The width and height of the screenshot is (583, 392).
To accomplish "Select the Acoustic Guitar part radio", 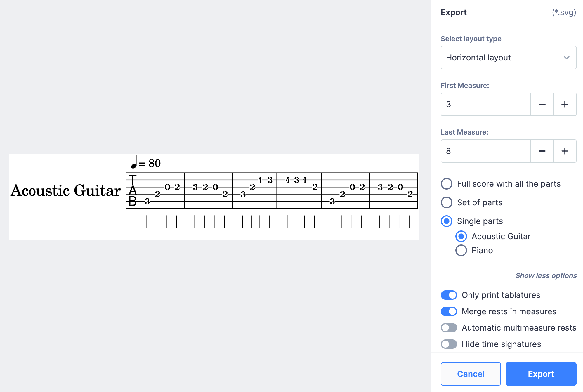I will 461,236.
